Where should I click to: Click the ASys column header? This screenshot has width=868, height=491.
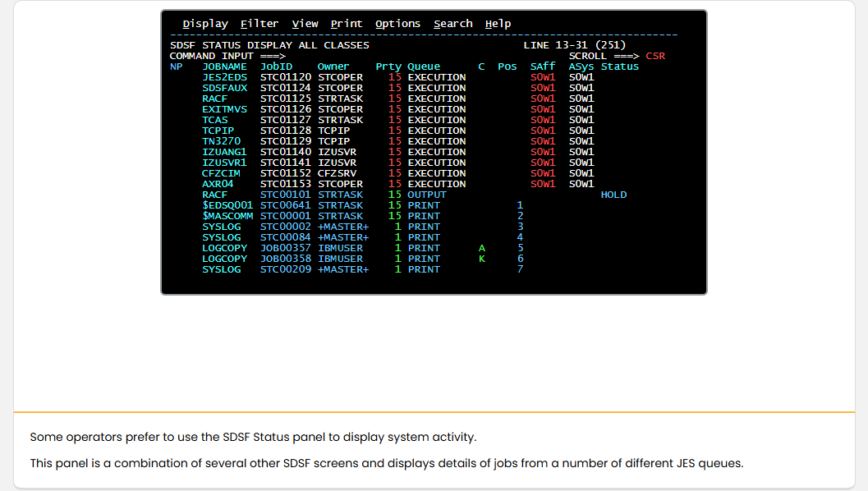coord(581,67)
